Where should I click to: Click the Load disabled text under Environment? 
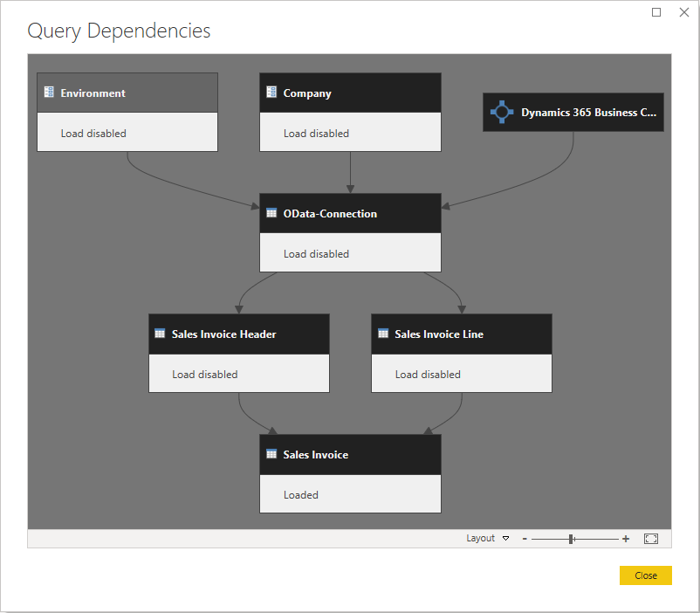[x=93, y=134]
